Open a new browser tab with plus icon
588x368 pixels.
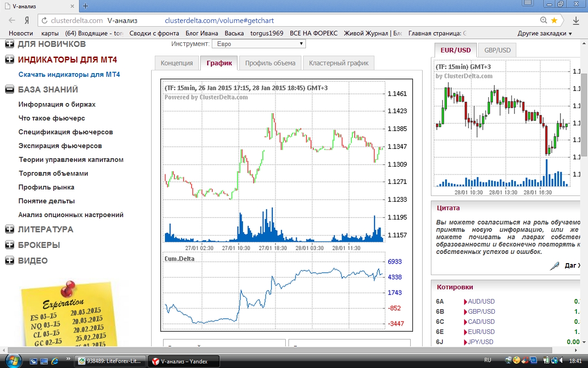pos(85,6)
